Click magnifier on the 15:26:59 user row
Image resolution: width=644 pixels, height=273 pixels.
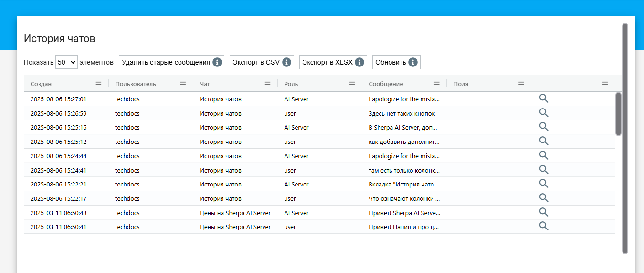click(x=543, y=113)
